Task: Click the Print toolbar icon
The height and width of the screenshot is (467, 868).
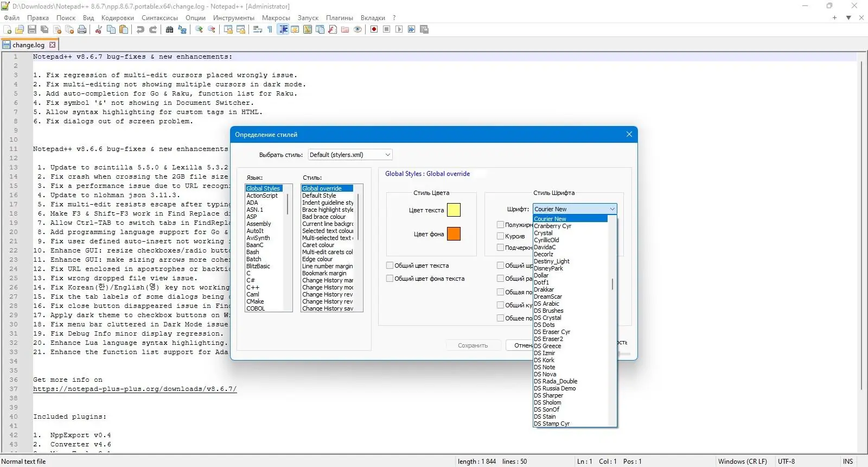Action: click(82, 29)
